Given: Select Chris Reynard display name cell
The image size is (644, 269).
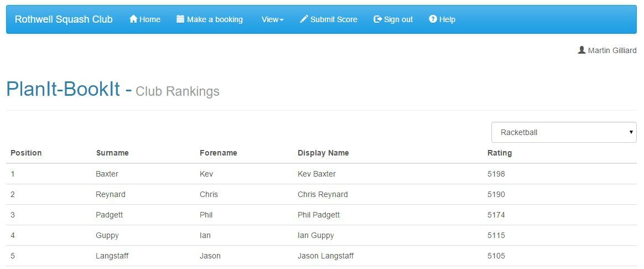Looking at the screenshot, I should pos(323,194).
